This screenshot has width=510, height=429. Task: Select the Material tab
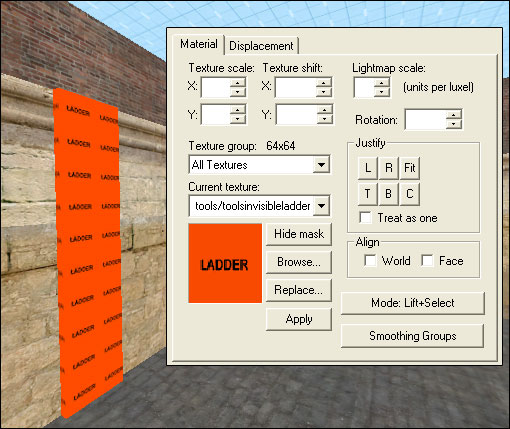[199, 44]
